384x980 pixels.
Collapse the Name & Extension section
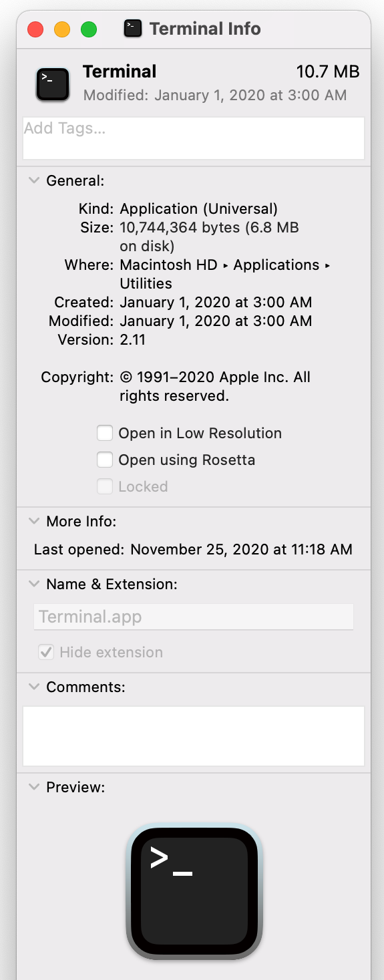click(34, 584)
